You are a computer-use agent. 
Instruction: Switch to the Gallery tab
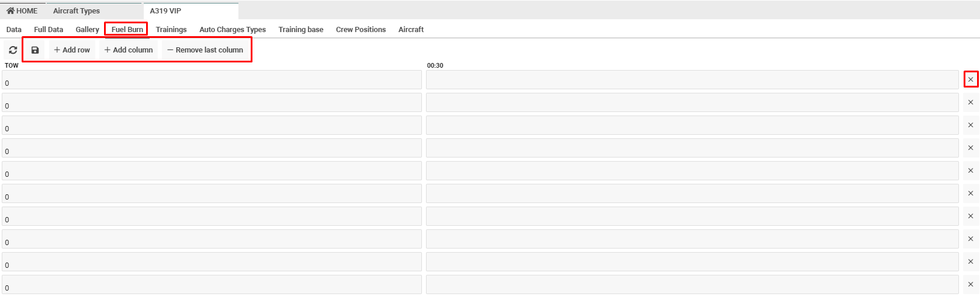[87, 30]
